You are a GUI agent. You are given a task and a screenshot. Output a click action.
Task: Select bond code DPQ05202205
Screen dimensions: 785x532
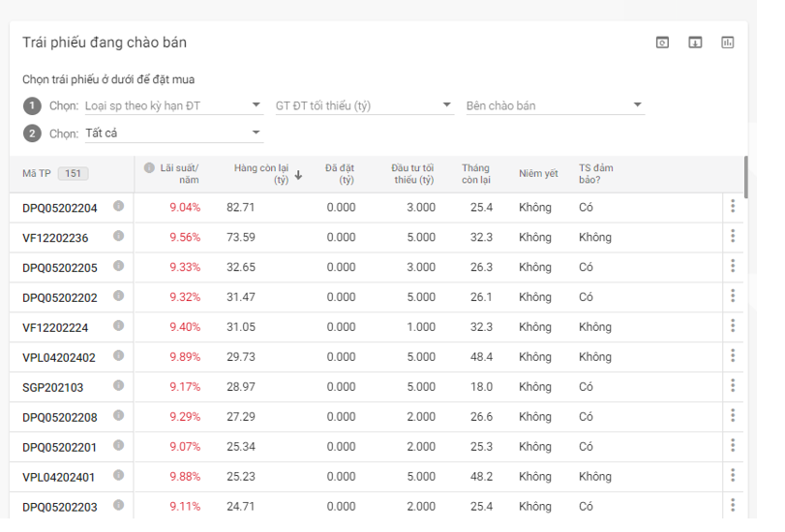(x=60, y=268)
